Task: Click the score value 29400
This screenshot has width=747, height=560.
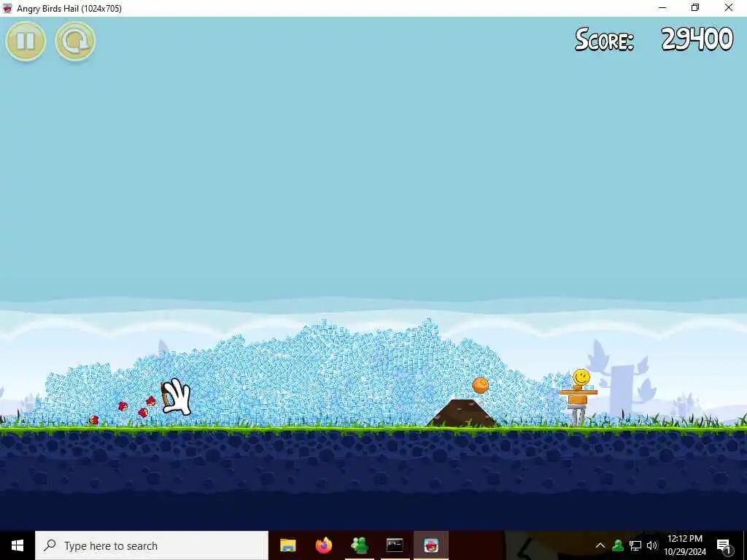Action: 697,39
